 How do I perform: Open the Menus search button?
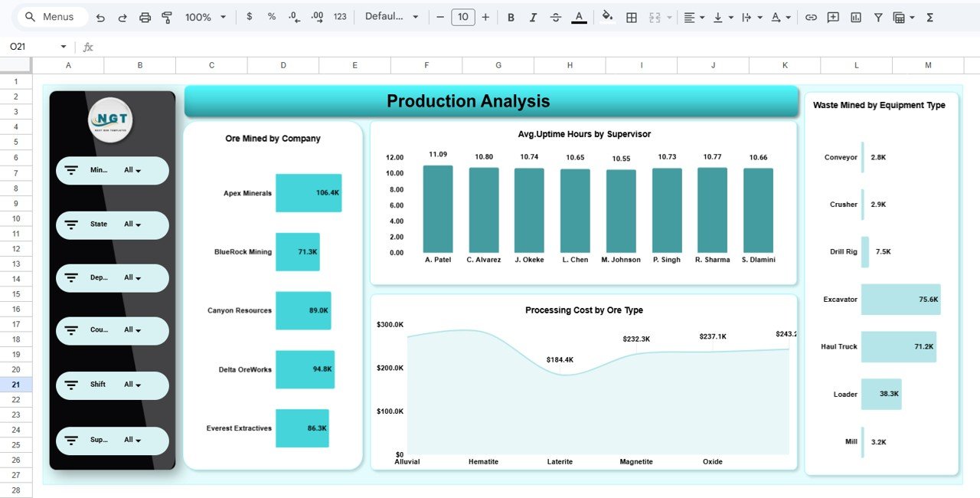point(51,16)
